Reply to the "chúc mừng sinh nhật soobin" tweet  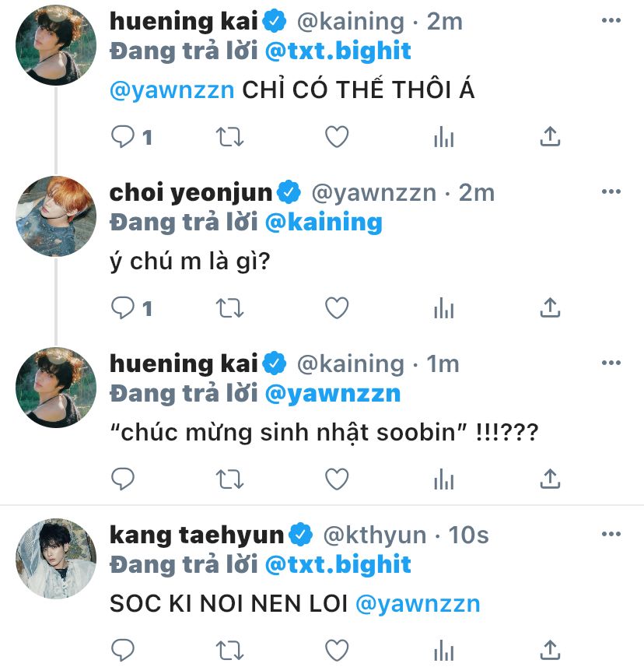click(x=124, y=479)
